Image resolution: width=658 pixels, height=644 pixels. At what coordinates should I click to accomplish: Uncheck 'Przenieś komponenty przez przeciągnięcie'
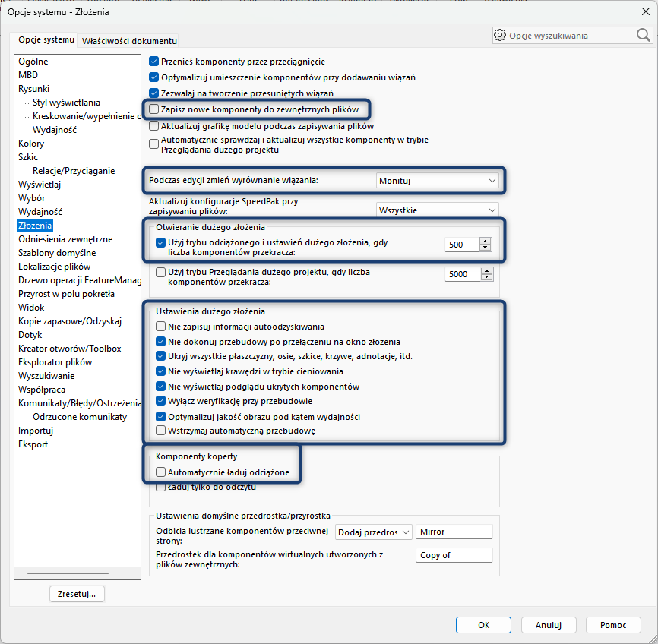click(x=155, y=62)
